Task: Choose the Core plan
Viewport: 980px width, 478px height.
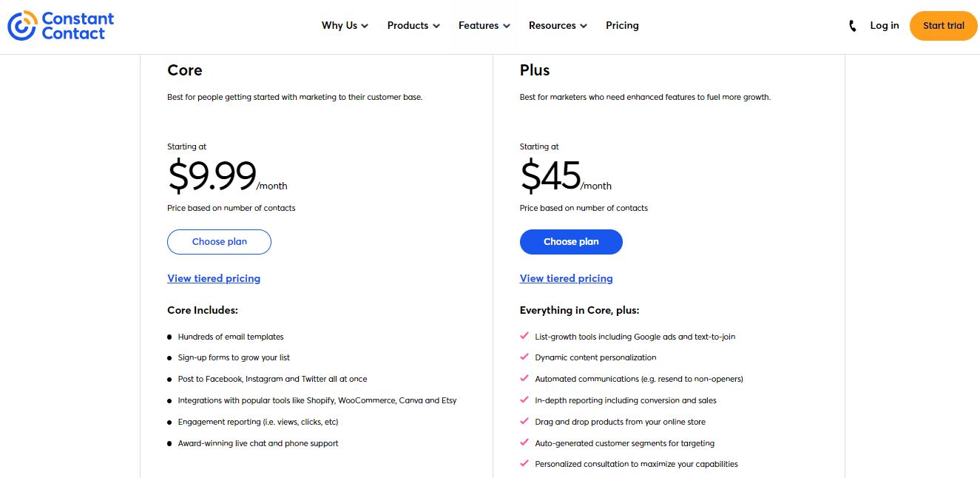Action: pos(219,242)
